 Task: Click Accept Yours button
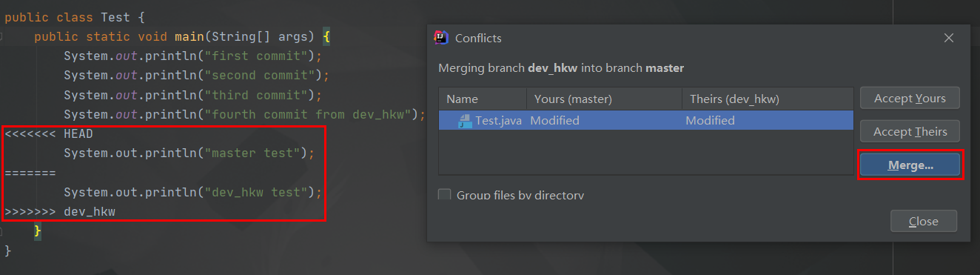click(x=910, y=98)
